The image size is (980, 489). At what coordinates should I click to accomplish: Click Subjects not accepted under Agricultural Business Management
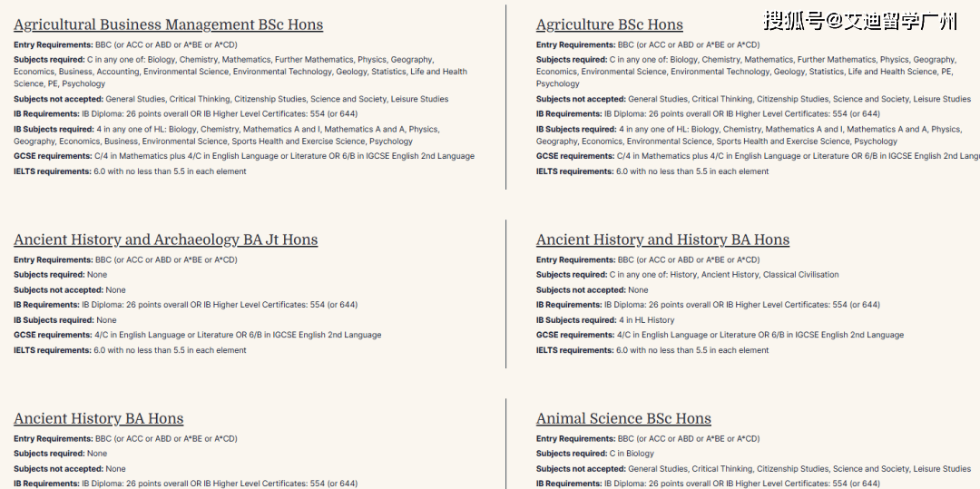pyautogui.click(x=231, y=99)
